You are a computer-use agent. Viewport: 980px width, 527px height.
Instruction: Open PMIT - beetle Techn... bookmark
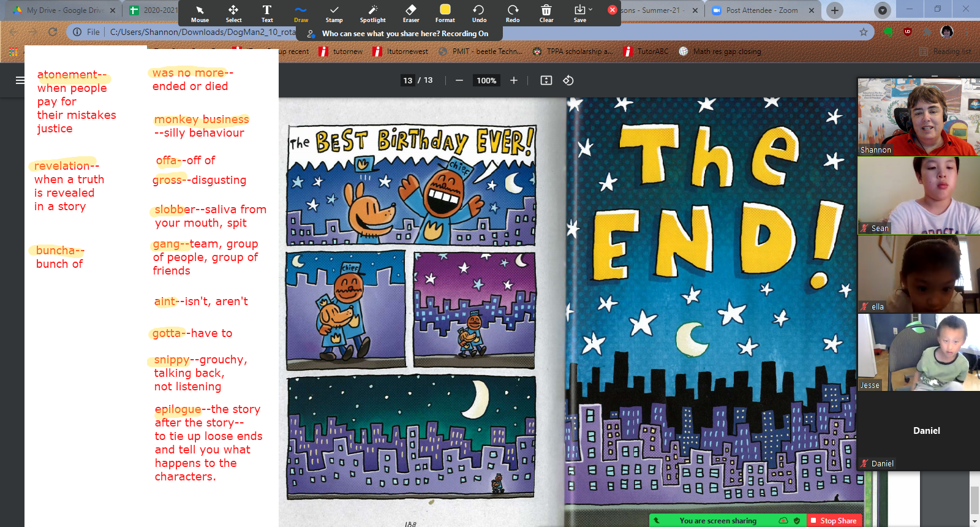[481, 51]
